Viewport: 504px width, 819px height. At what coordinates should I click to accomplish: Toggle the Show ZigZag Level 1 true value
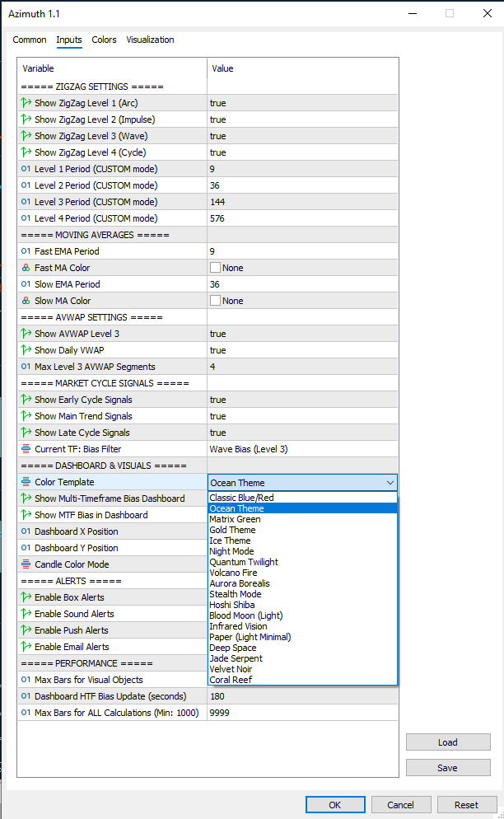pyautogui.click(x=217, y=103)
